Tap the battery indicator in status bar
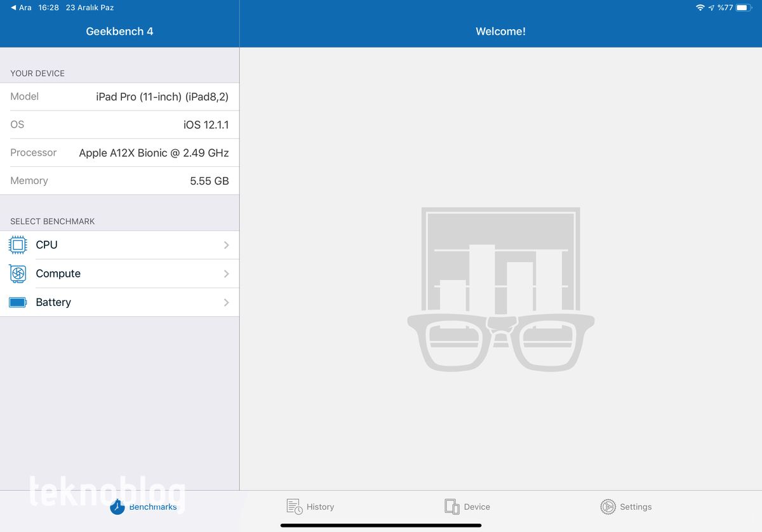Viewport: 762px width, 532px height. (744, 8)
